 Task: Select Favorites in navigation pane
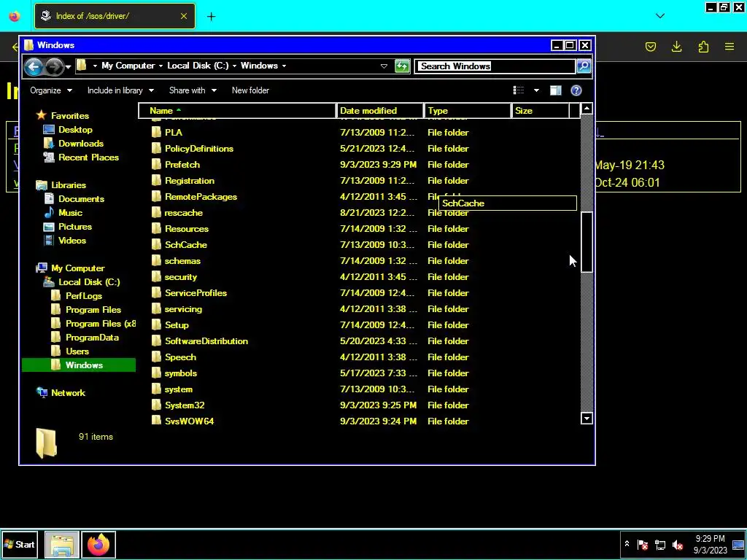[x=69, y=116]
